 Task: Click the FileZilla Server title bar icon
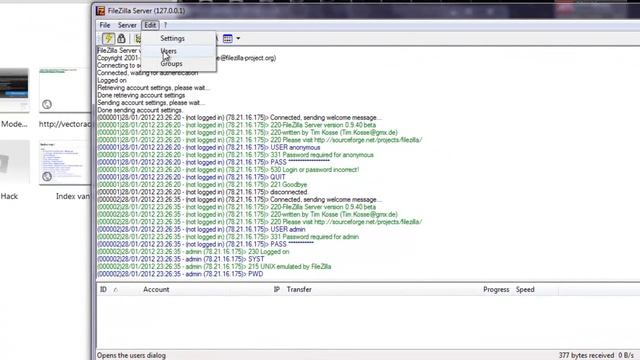100,11
